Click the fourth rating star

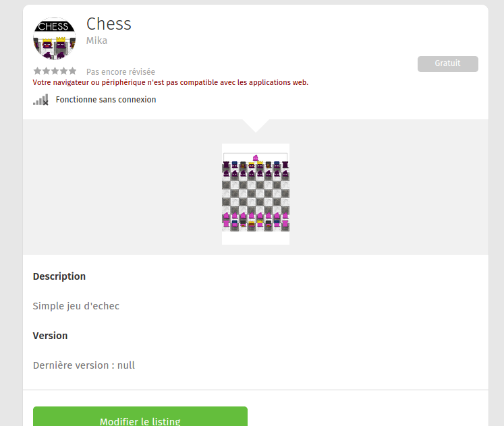pyautogui.click(x=64, y=71)
